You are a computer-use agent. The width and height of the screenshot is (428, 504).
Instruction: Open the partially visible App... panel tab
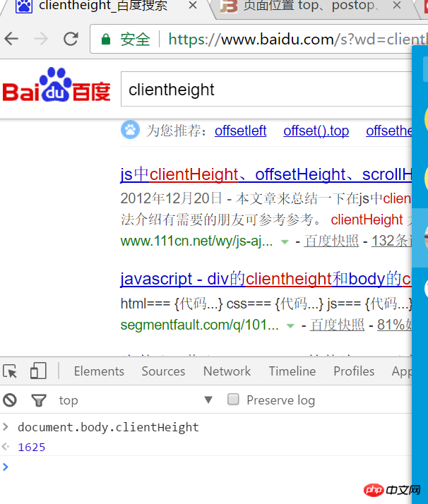(402, 372)
